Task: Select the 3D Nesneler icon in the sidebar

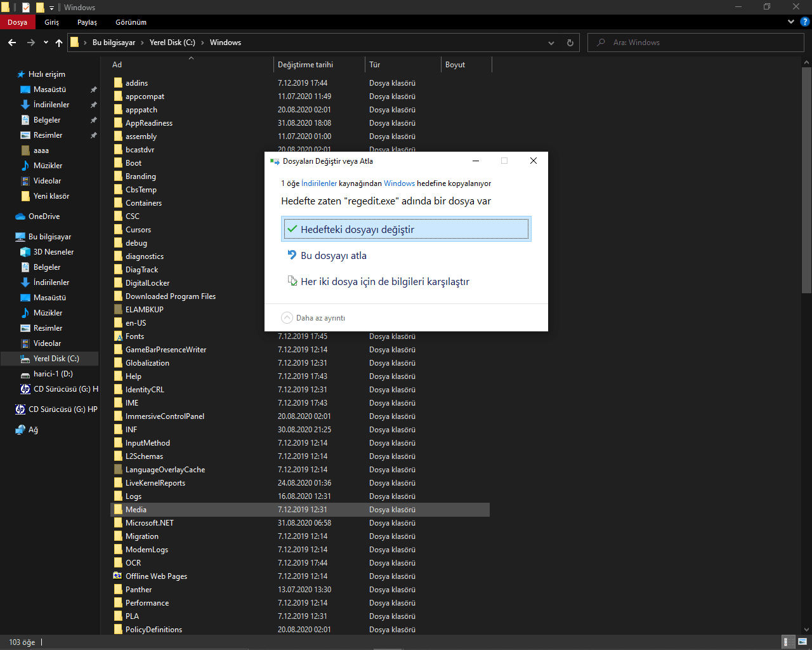Action: 25,252
